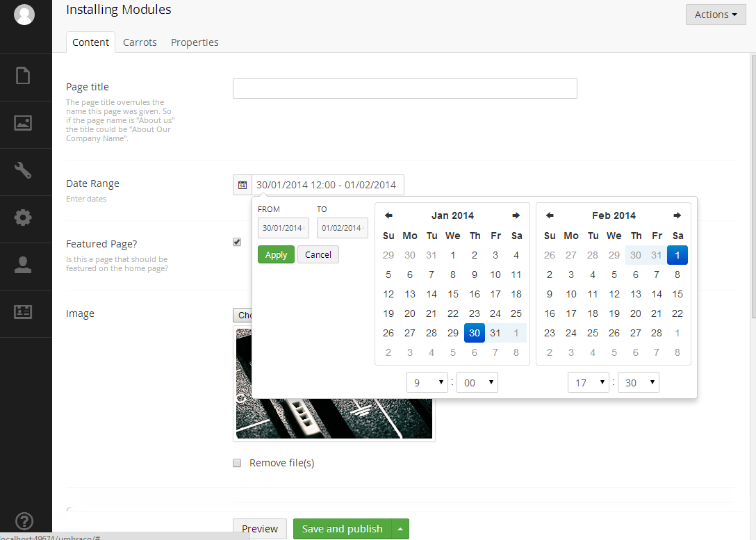Open the Users section person icon
This screenshot has width=756, height=540.
tap(23, 265)
